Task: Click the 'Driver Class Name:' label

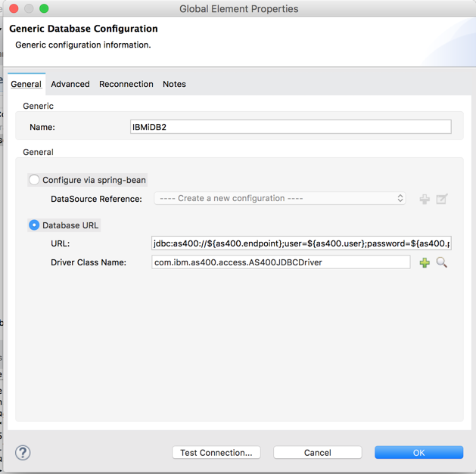Action: pos(89,262)
